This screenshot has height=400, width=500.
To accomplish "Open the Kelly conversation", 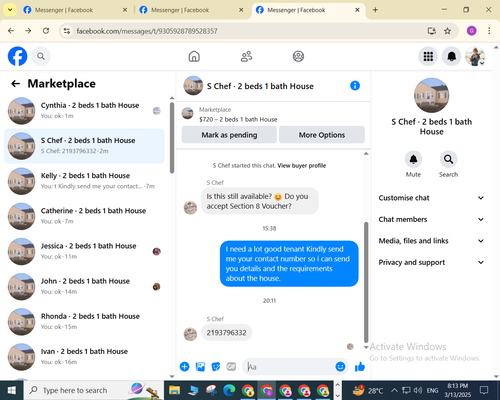I will pos(84,181).
